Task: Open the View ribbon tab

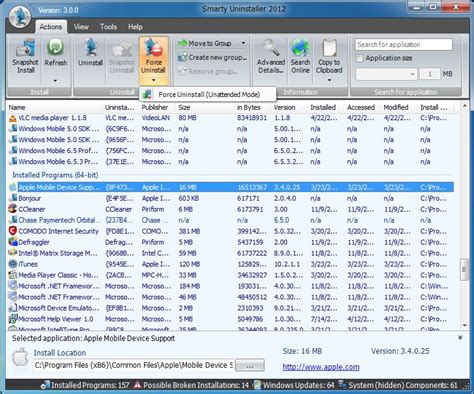Action: [x=81, y=27]
